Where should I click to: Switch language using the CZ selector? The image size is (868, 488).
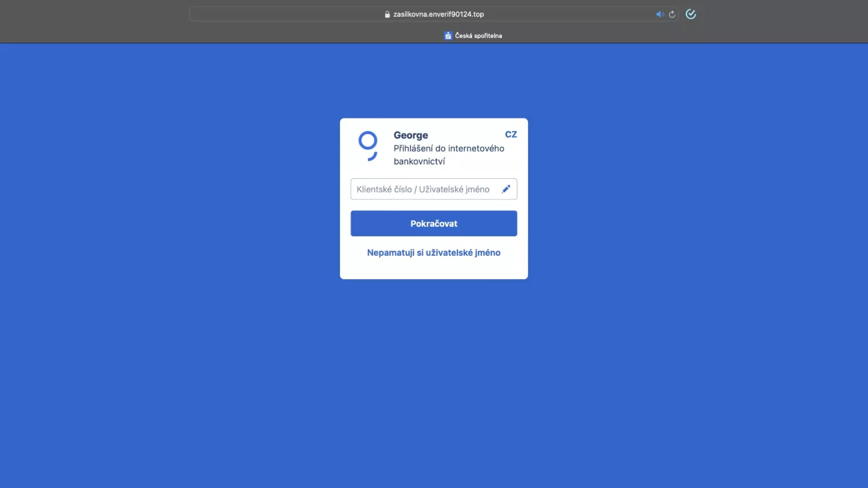click(x=511, y=134)
